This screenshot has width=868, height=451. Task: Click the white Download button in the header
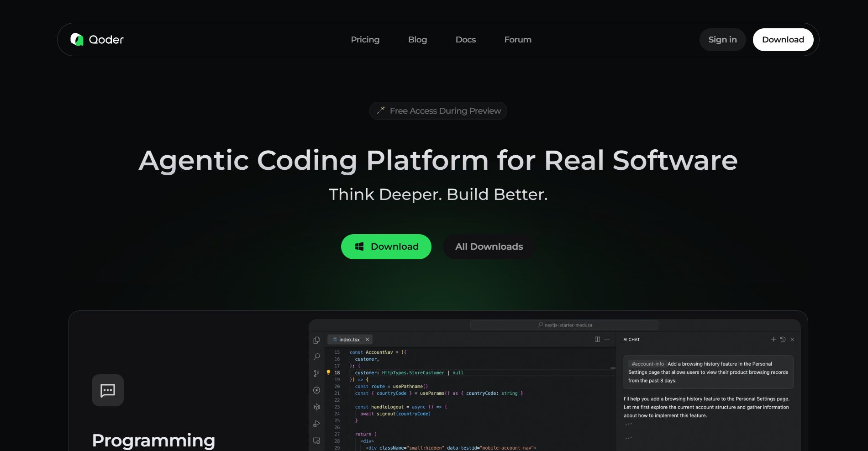[x=783, y=40]
